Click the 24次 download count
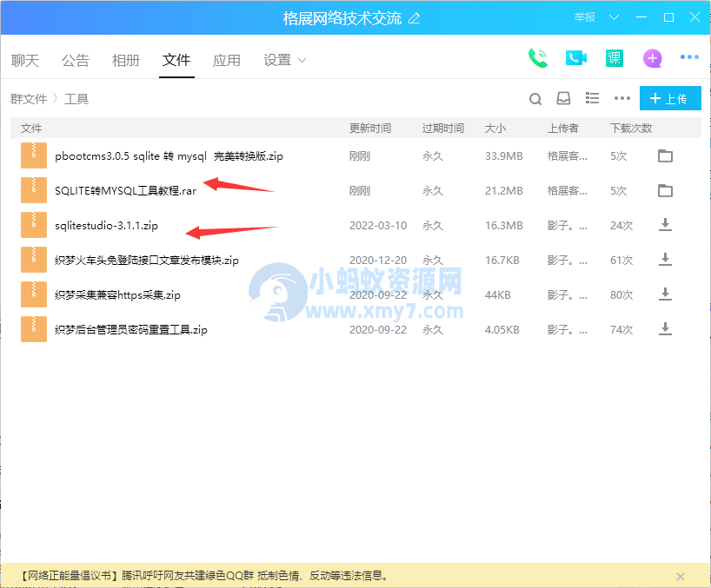Viewport: 711px width, 588px height. [x=621, y=226]
